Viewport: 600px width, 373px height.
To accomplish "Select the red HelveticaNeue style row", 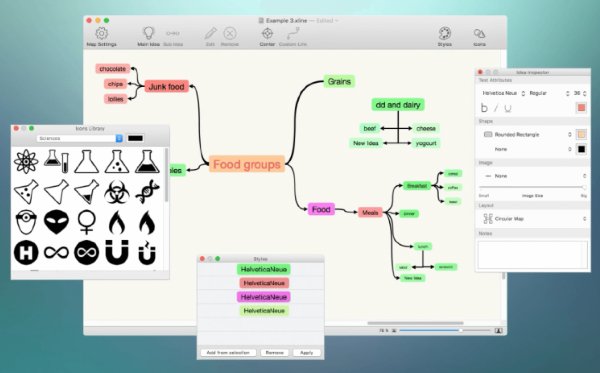I will (264, 283).
